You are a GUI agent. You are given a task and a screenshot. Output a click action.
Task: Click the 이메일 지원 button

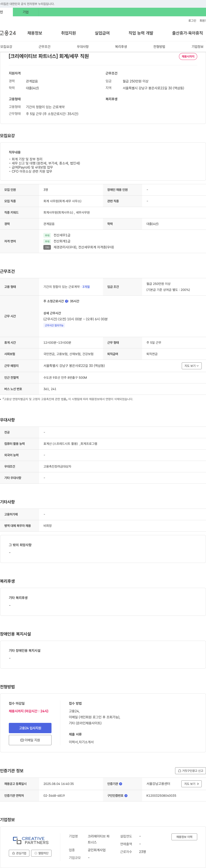pos(30,740)
